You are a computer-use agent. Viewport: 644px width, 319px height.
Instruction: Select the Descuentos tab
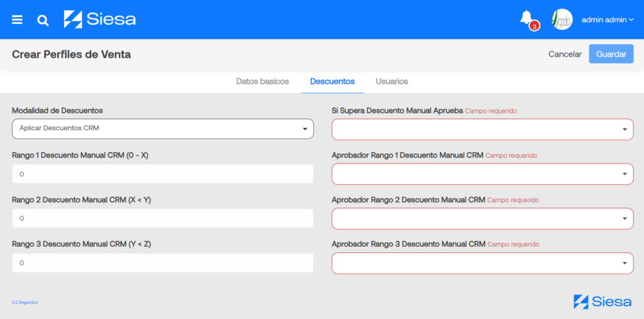tap(332, 81)
